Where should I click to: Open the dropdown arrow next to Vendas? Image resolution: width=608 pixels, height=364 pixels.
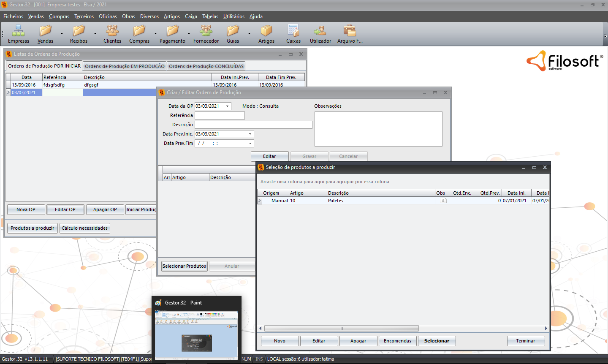(x=62, y=33)
